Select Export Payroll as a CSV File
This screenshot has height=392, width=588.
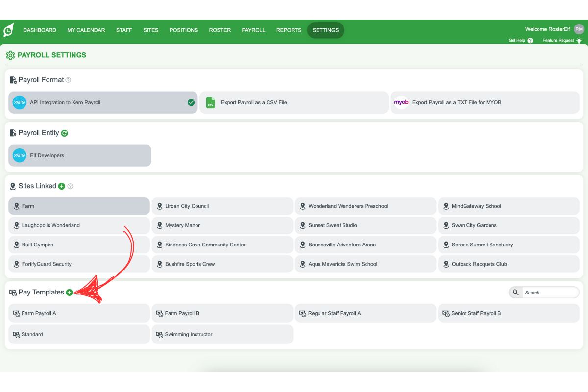294,102
